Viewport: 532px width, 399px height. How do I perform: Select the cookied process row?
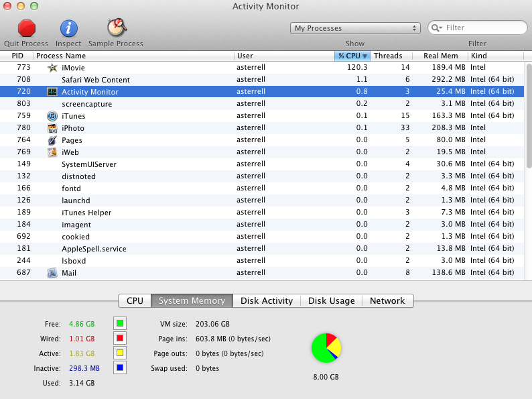262,236
